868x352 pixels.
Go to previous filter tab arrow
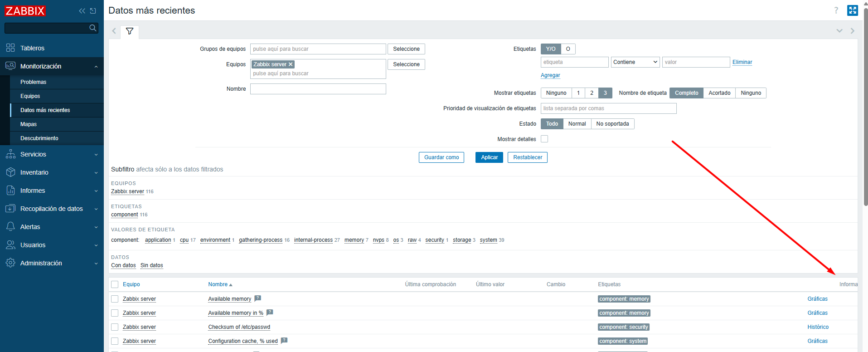pyautogui.click(x=114, y=31)
